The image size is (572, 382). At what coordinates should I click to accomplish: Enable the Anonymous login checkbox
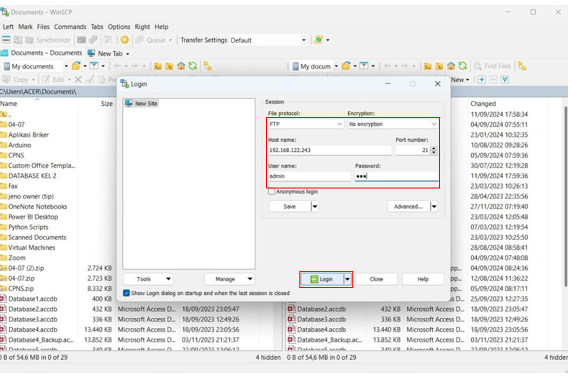coord(271,192)
